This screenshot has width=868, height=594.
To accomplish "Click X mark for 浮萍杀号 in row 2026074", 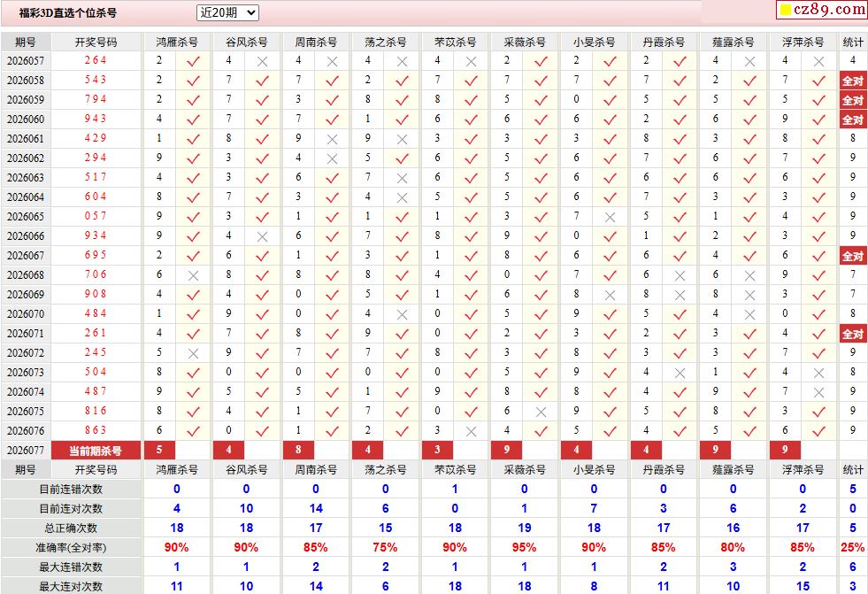I will point(818,392).
